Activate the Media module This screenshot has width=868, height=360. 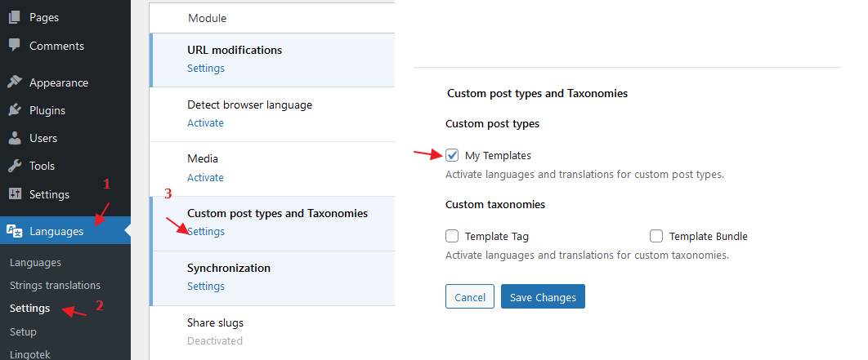tap(205, 177)
